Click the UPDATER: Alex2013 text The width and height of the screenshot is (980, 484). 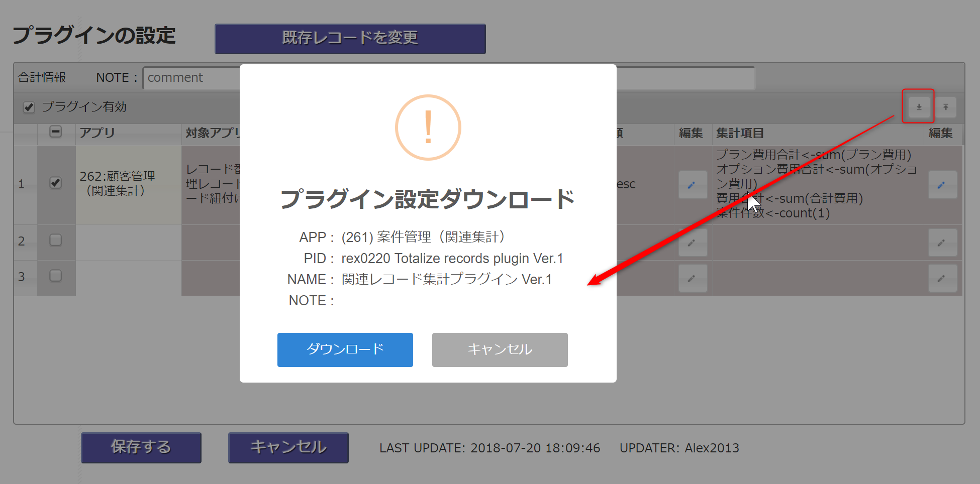(x=679, y=448)
